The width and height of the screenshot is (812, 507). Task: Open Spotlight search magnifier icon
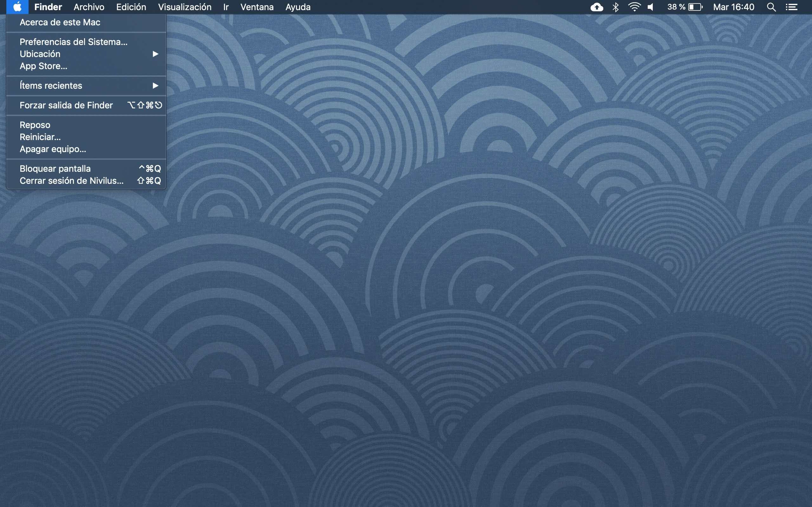771,7
